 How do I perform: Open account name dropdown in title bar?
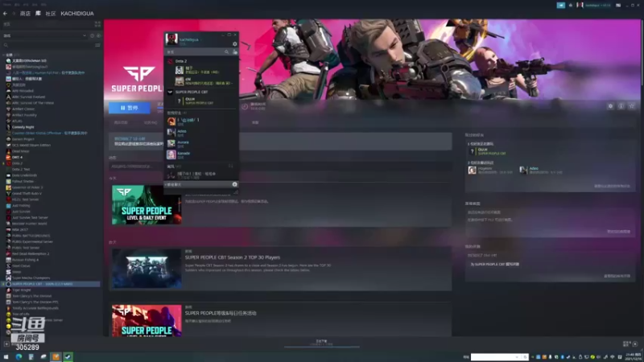(x=598, y=6)
